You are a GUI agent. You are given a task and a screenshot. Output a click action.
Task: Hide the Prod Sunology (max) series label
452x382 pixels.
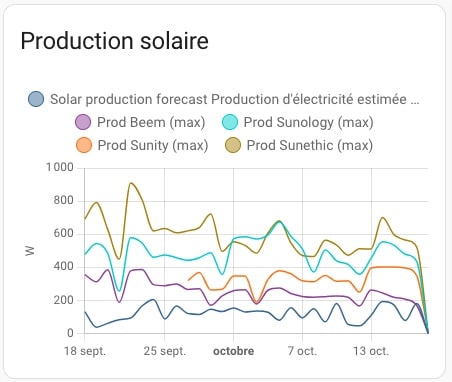pos(308,122)
